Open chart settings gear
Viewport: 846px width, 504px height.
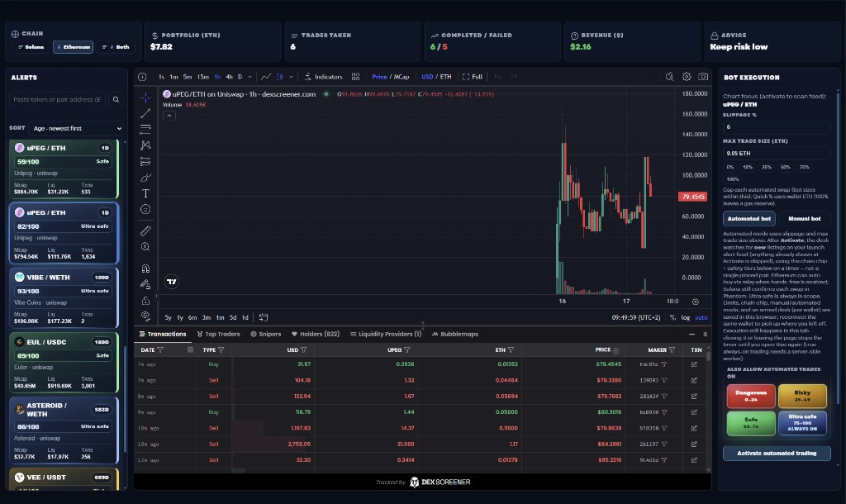(686, 77)
